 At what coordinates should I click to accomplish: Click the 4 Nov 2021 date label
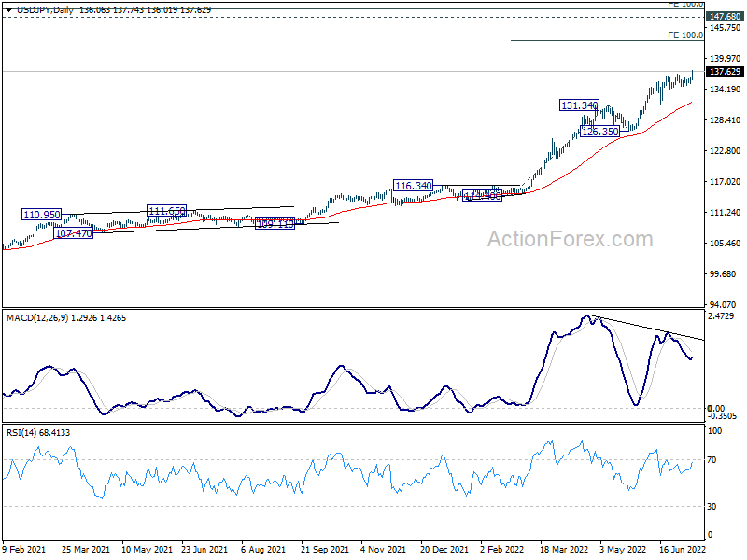tap(383, 550)
